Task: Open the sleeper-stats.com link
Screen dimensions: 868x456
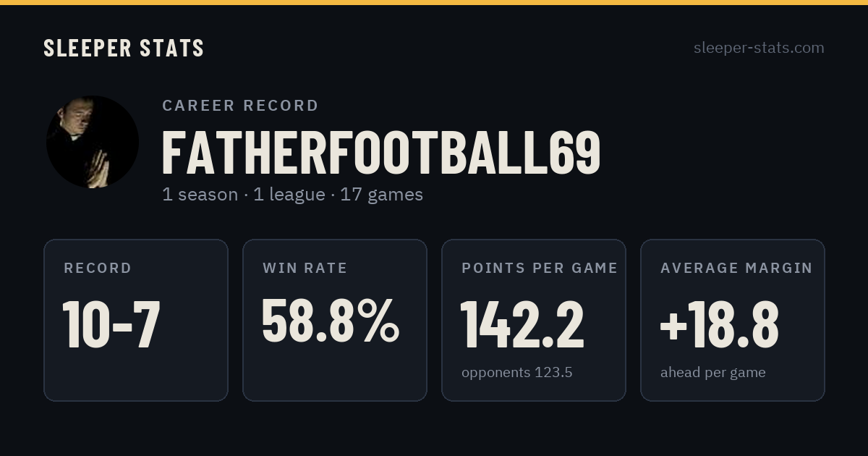Action: [759, 48]
